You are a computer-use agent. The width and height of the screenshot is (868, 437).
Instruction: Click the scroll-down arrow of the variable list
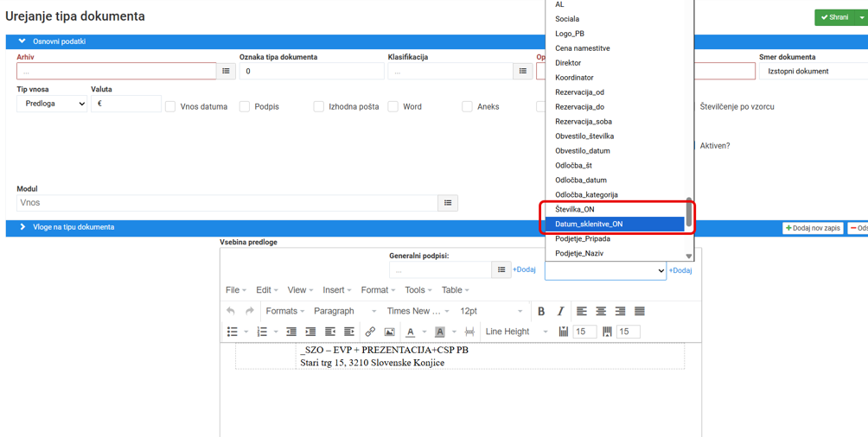[689, 256]
